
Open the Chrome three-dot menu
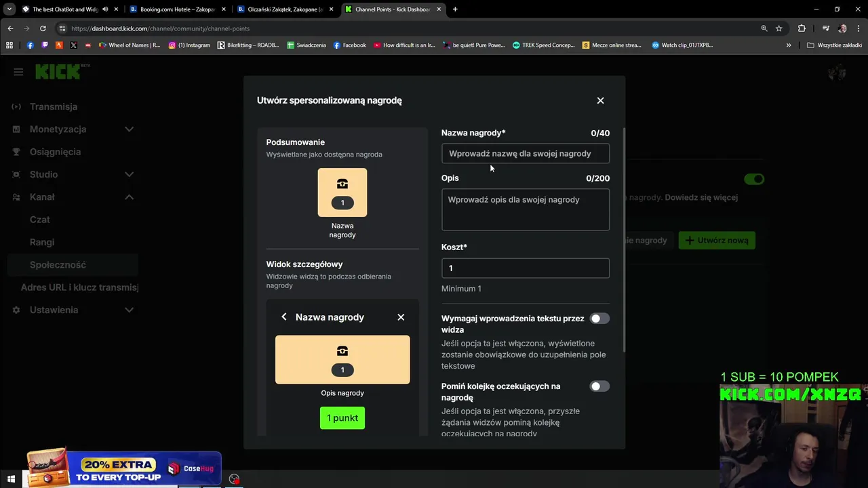coord(858,28)
